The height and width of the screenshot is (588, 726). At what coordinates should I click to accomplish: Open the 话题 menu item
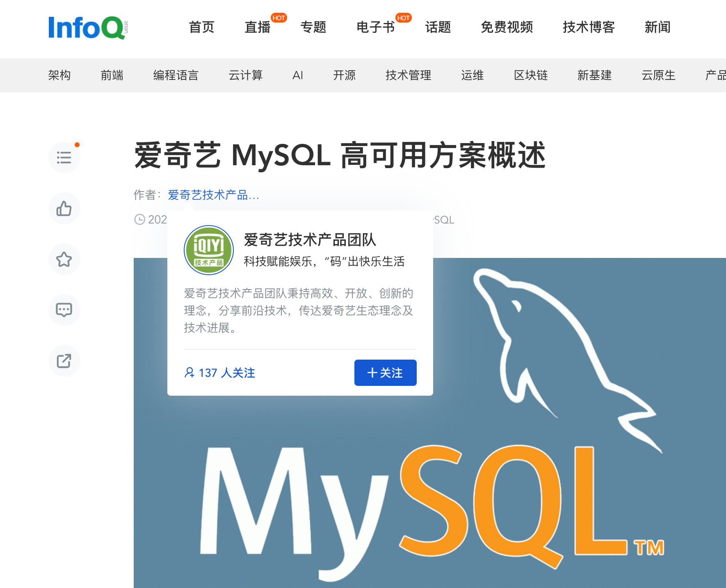pos(437,27)
